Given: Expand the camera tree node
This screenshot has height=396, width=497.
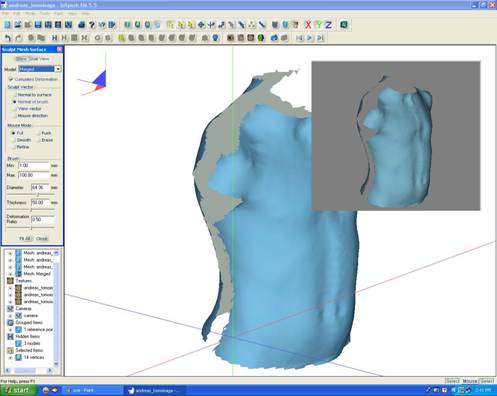Looking at the screenshot, I should [10, 315].
